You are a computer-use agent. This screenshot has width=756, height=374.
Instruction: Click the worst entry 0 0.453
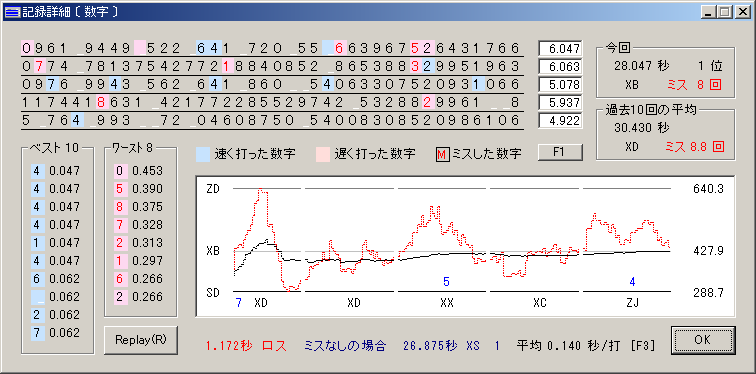138,171
